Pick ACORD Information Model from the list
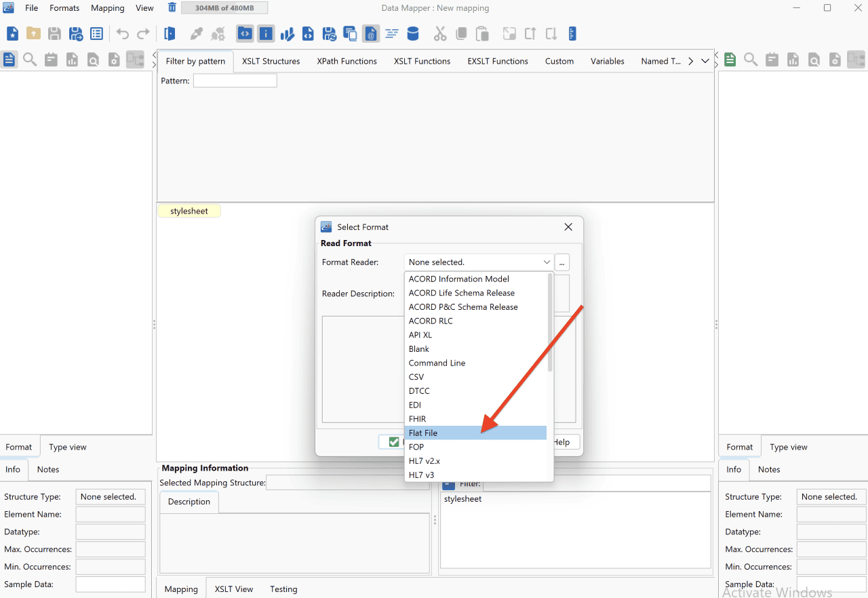This screenshot has width=868, height=598. click(x=475, y=279)
